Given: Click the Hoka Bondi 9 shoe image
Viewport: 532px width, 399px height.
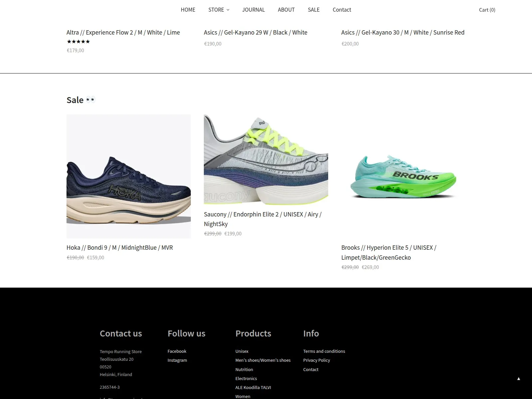Looking at the screenshot, I should click(x=129, y=176).
